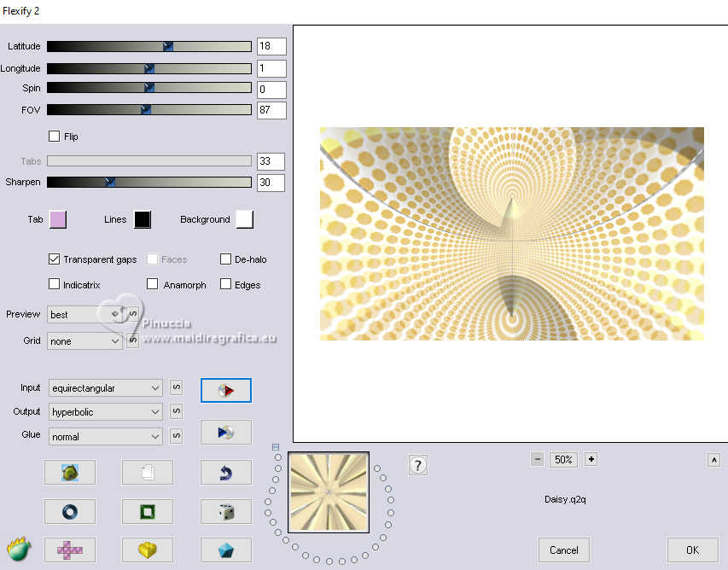Screen dimensions: 728x570
Task: Open the Output hyperbolic dropdown
Action: pyautogui.click(x=105, y=412)
